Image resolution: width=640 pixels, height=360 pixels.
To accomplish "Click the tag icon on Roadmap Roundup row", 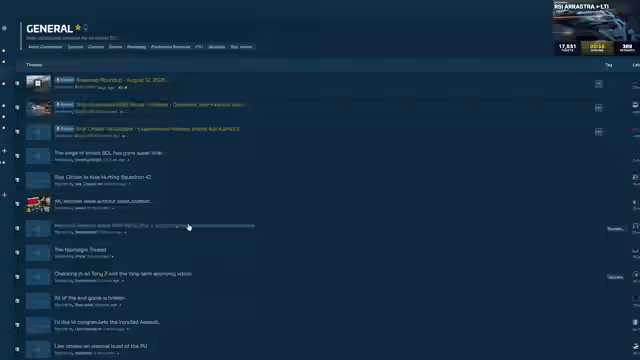I will coord(598,84).
